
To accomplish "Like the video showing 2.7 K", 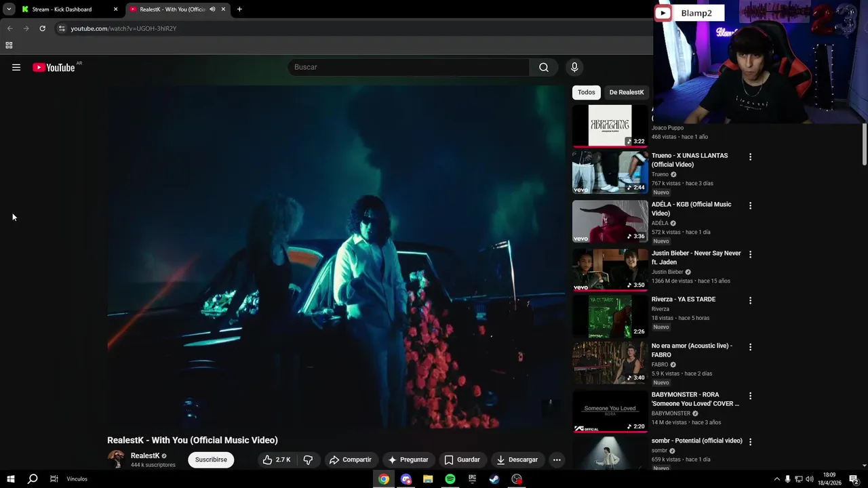I will pos(277,460).
